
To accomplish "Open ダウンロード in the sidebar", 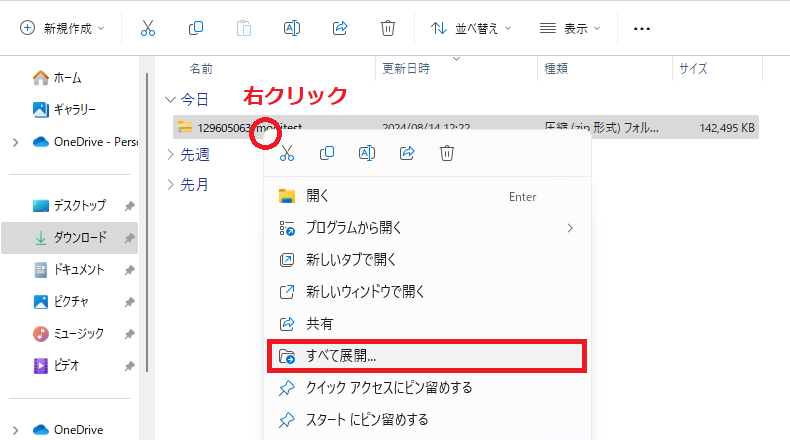I will (70, 237).
